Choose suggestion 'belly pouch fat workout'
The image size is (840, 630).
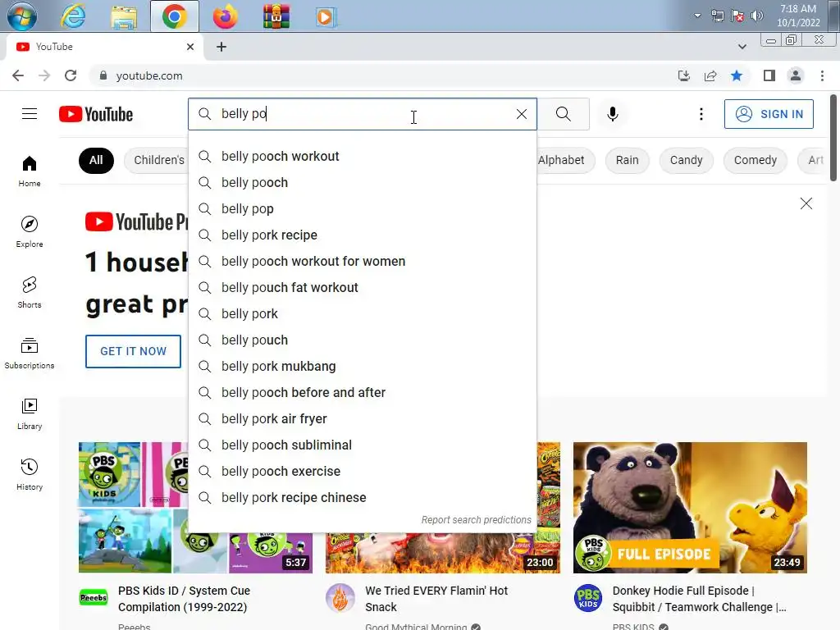pyautogui.click(x=362, y=288)
